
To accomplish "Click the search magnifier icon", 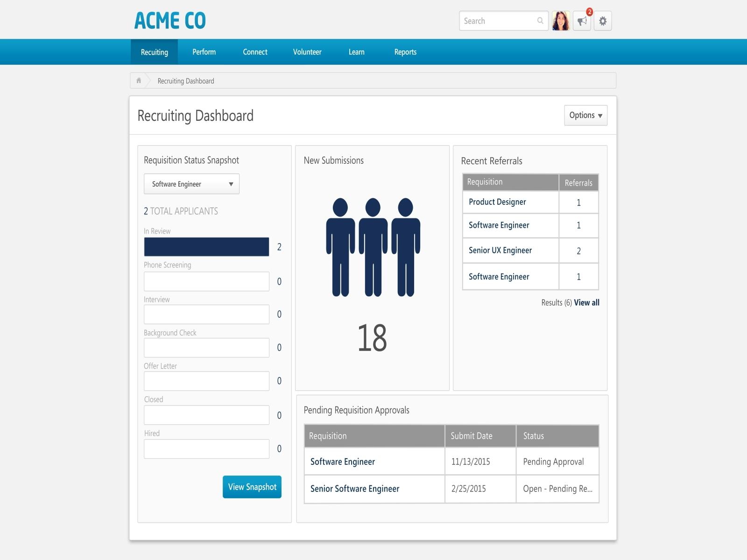I will [x=540, y=21].
